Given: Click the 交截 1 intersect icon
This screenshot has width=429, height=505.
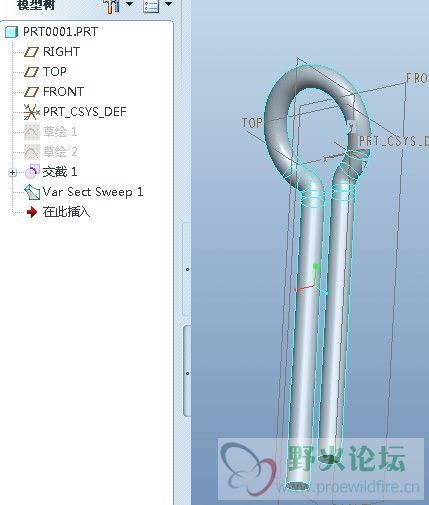Looking at the screenshot, I should (x=32, y=172).
